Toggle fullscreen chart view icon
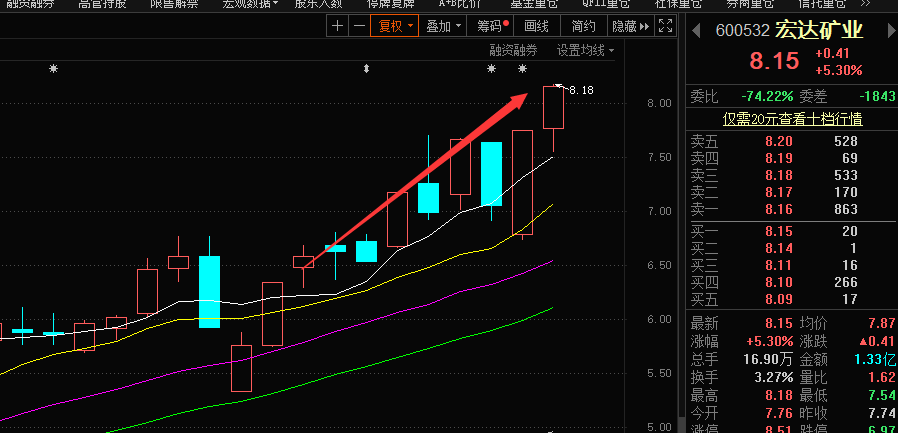Viewport: 898px width, 433px height. tap(665, 26)
